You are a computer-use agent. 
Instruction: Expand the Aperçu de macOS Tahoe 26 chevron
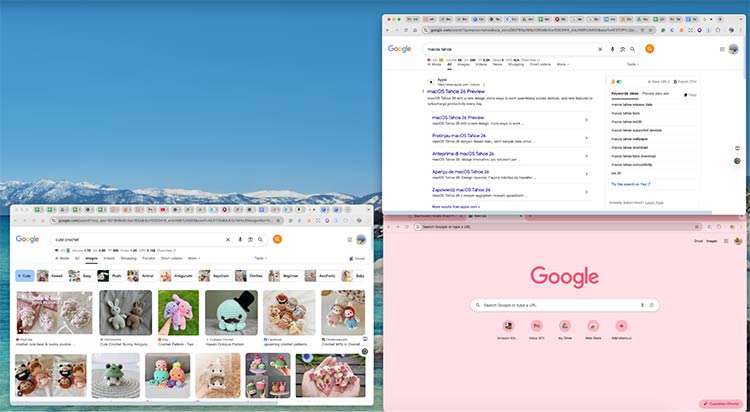click(x=585, y=174)
